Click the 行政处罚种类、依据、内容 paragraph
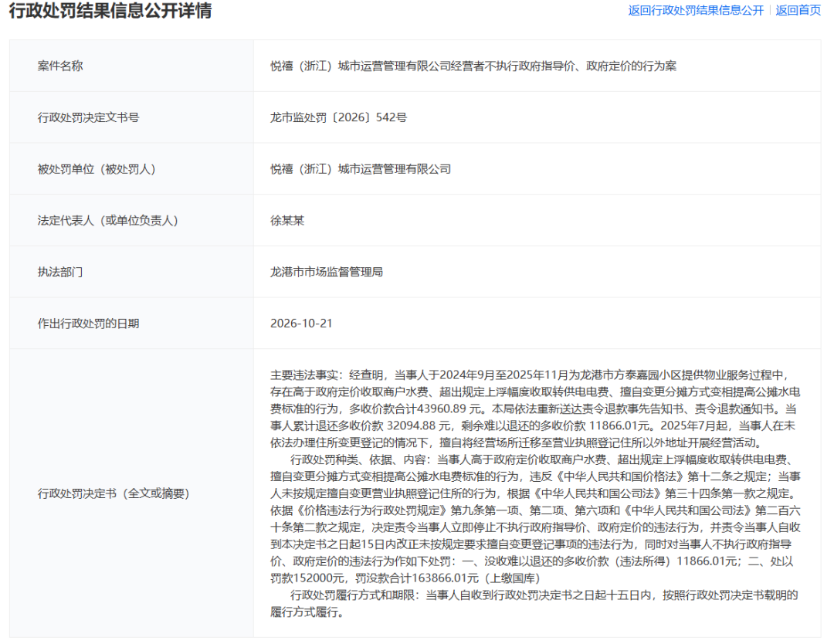 pyautogui.click(x=535, y=518)
